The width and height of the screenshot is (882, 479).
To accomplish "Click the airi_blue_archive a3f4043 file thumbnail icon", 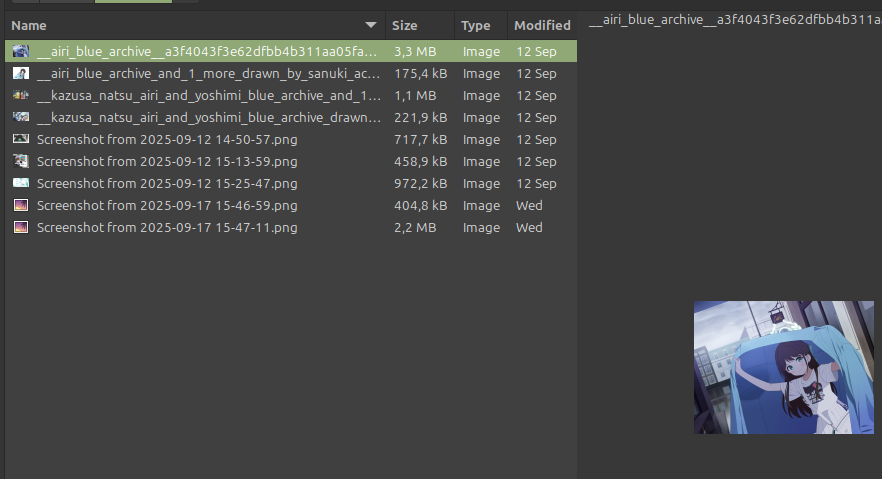I will tap(21, 51).
